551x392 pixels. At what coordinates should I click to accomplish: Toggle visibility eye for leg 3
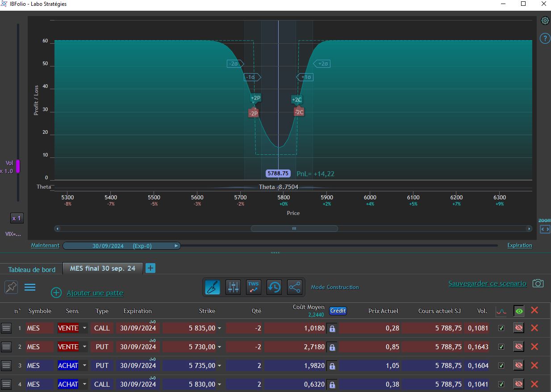click(x=518, y=366)
